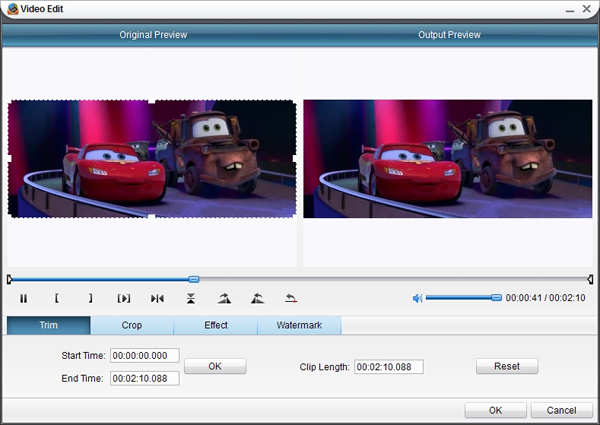
Task: Set trim end point with right bracket icon
Action: pos(90,298)
